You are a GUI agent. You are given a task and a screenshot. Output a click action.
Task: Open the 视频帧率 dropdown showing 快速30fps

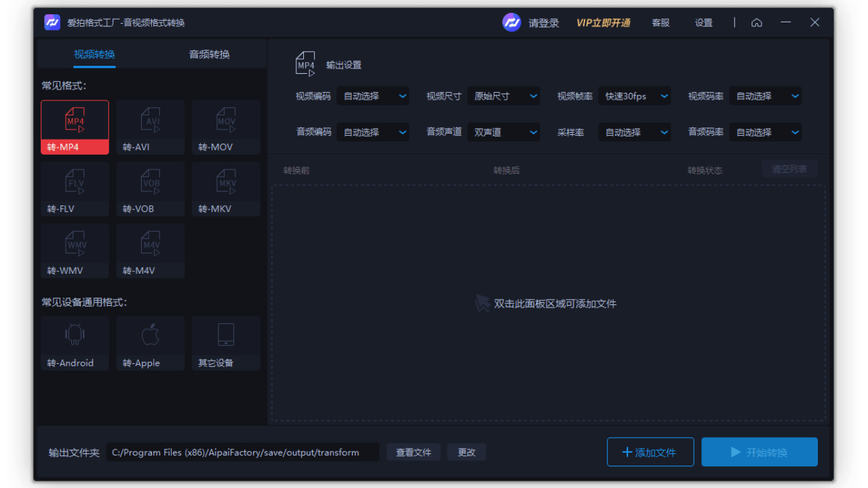tap(635, 96)
